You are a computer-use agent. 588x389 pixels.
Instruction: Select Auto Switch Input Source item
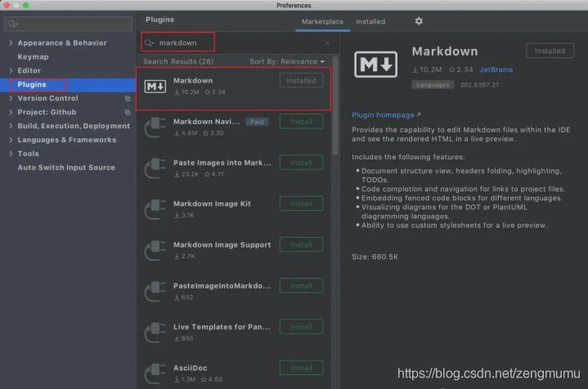(66, 168)
